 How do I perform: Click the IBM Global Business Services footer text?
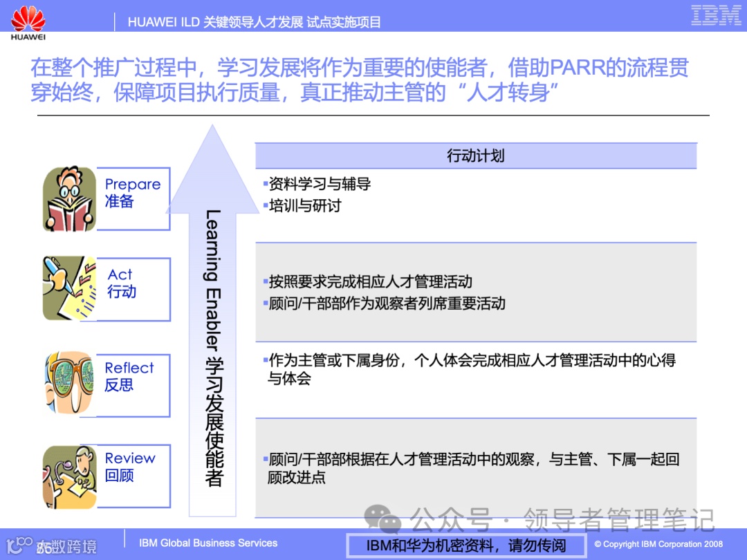tap(207, 543)
